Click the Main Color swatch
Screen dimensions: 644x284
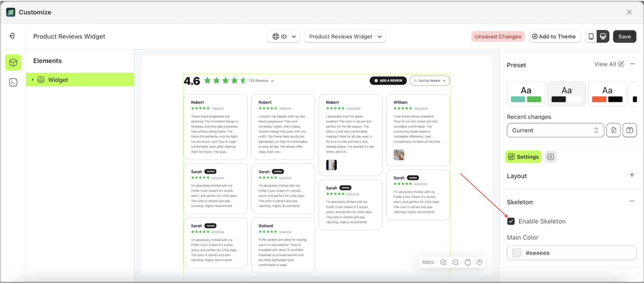coord(517,253)
